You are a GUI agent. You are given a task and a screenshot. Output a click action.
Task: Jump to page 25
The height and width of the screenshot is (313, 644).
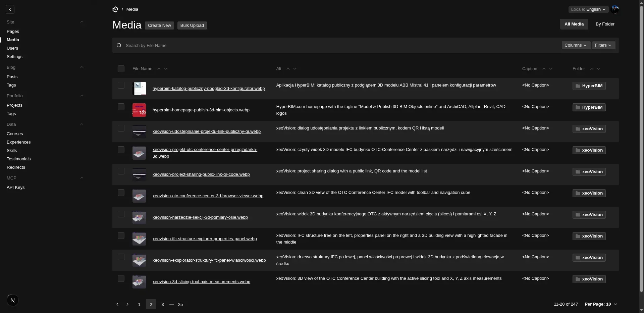coord(180,304)
